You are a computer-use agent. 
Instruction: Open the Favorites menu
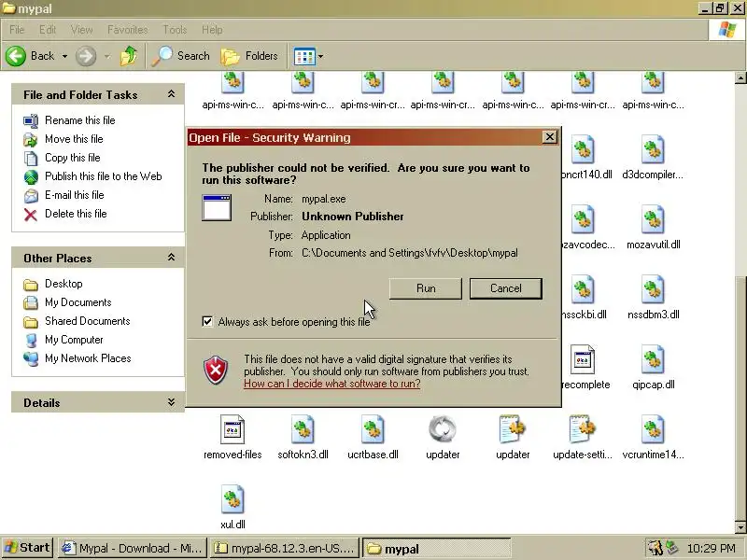click(x=128, y=30)
